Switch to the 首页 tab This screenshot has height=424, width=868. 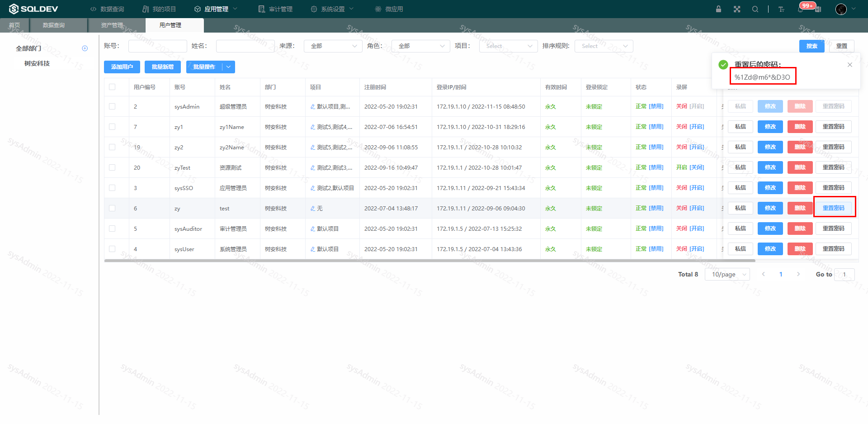(14, 25)
